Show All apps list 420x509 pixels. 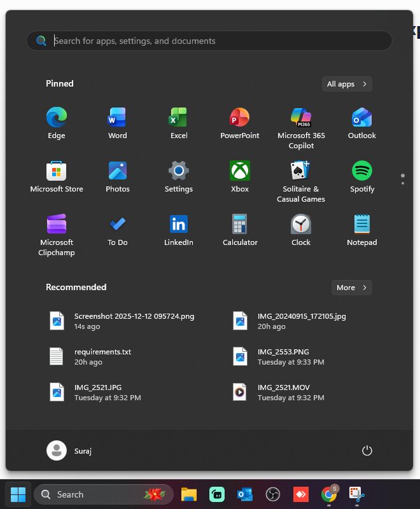347,84
